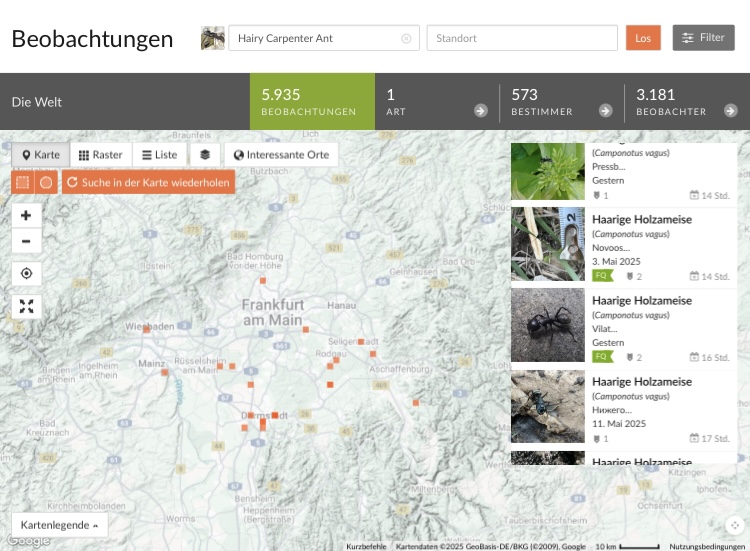Click the orange Los search button
This screenshot has width=750, height=551.
click(x=643, y=38)
